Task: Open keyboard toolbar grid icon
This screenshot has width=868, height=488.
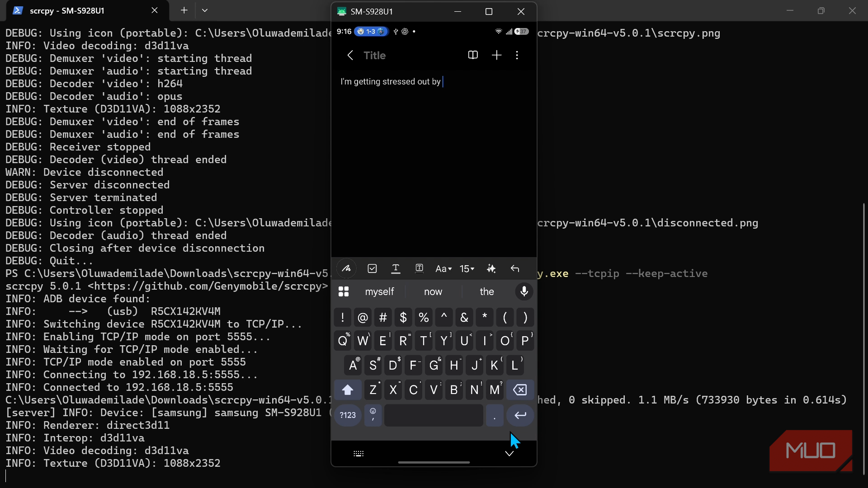Action: pyautogui.click(x=344, y=291)
